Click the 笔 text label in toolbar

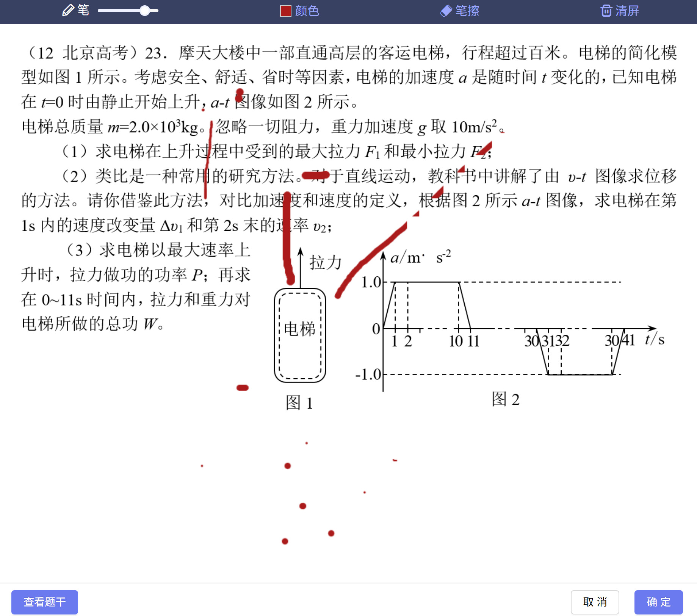[83, 10]
